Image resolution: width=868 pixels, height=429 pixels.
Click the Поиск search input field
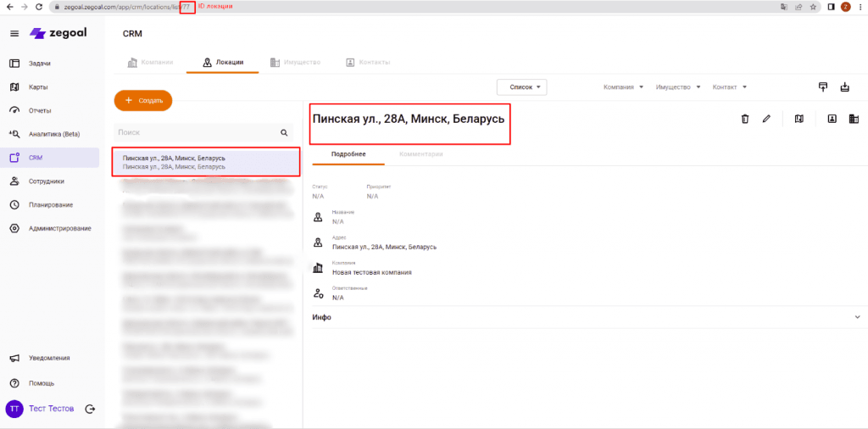(x=195, y=133)
